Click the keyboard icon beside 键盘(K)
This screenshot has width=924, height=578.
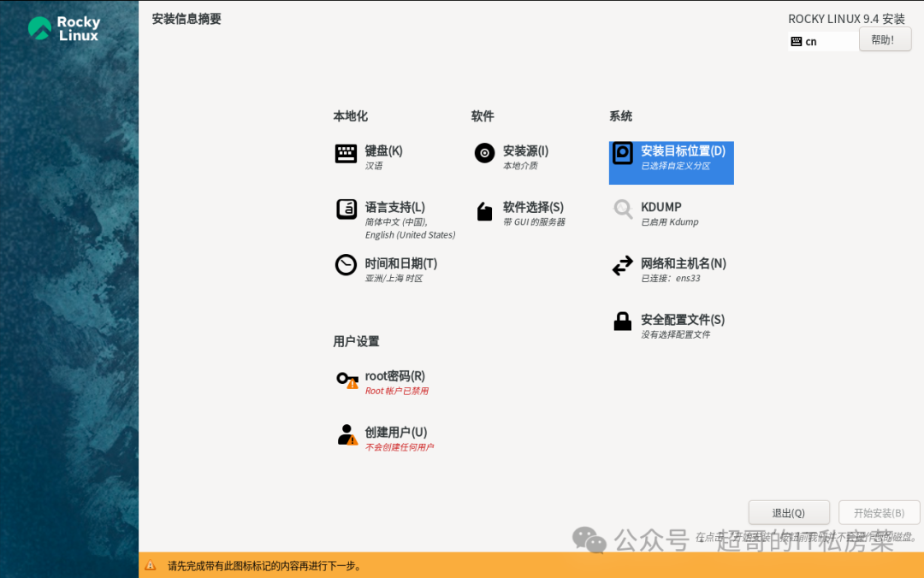346,153
